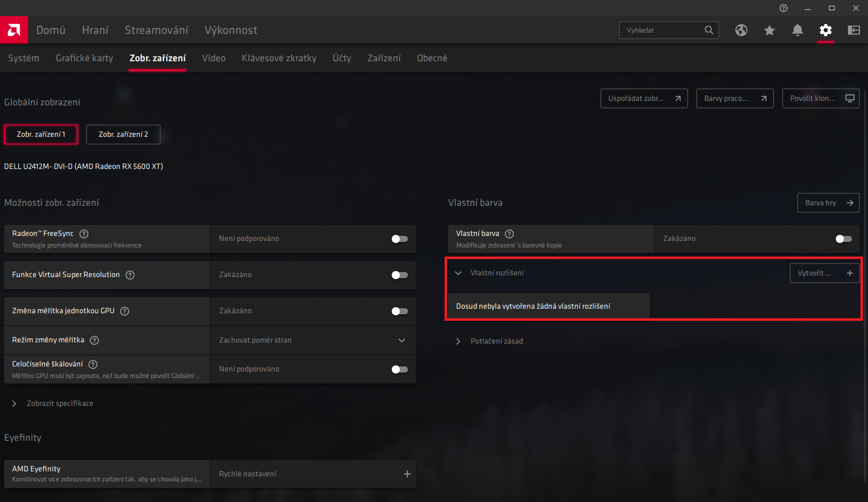This screenshot has height=502, width=868.
Task: Show help for Vlastní barva
Action: 509,234
